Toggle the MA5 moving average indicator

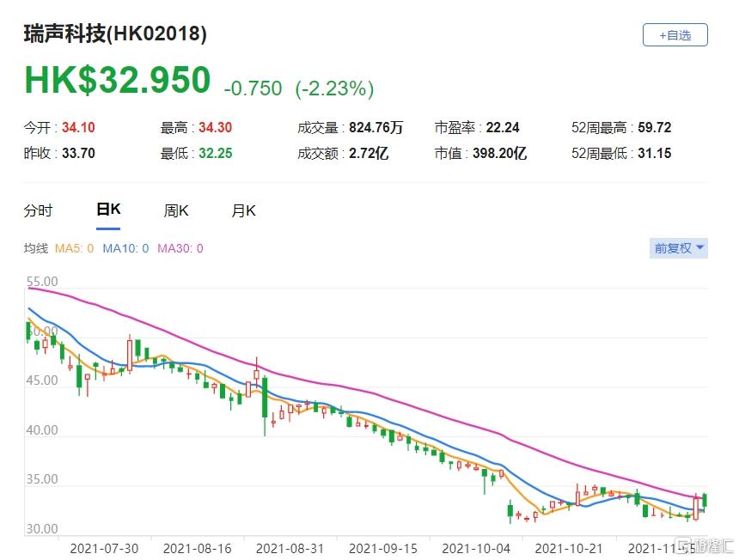pyautogui.click(x=76, y=248)
